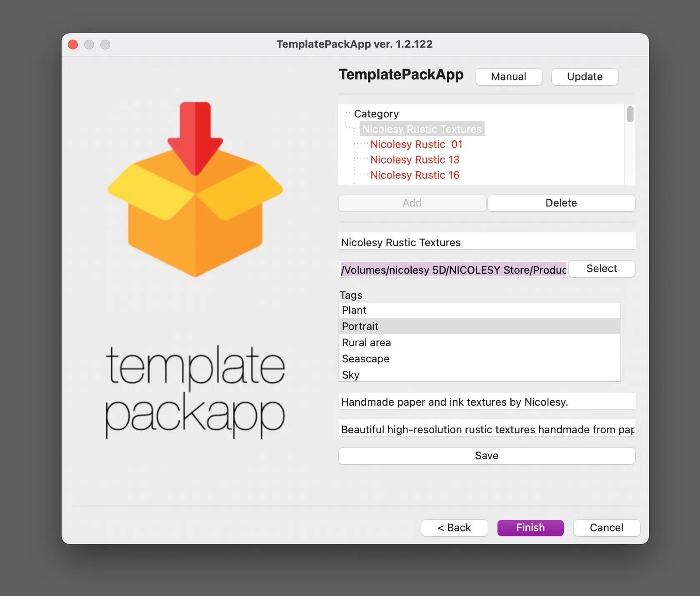Save the category settings
Viewport: 700px width, 596px height.
486,456
